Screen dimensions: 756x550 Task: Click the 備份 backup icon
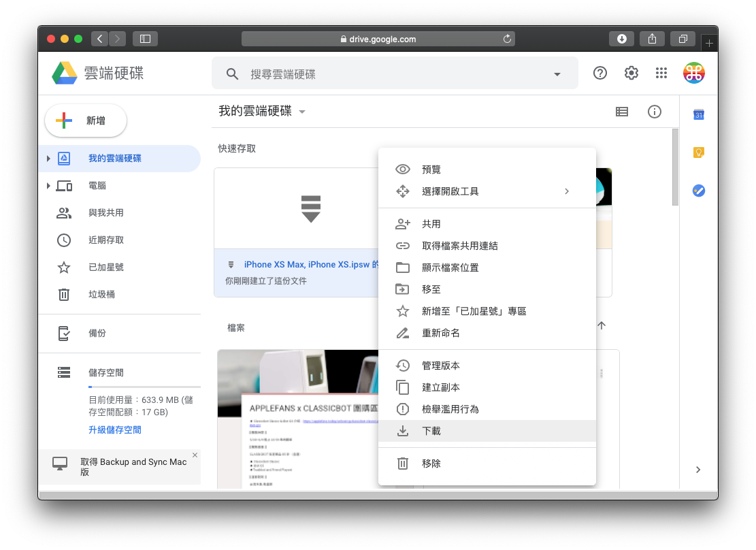64,334
